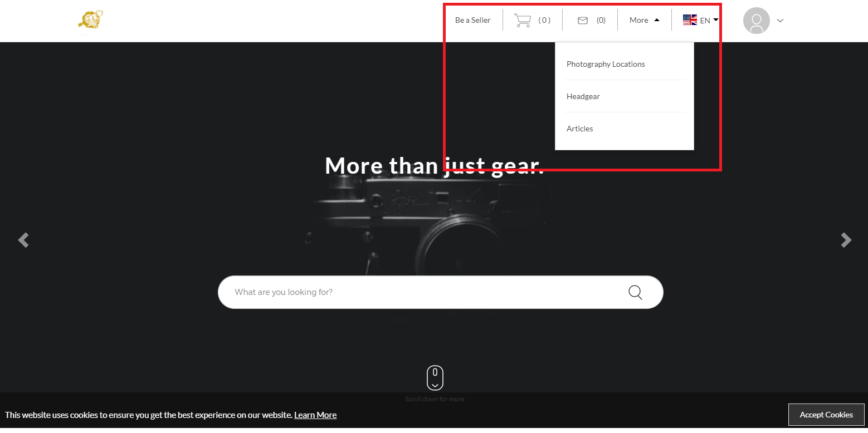Select Headgear from the menu

[x=583, y=96]
